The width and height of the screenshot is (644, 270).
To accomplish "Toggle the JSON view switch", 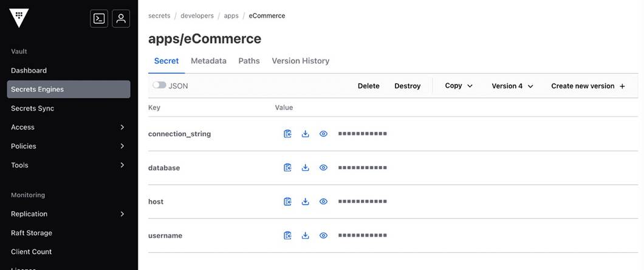I will (x=159, y=86).
